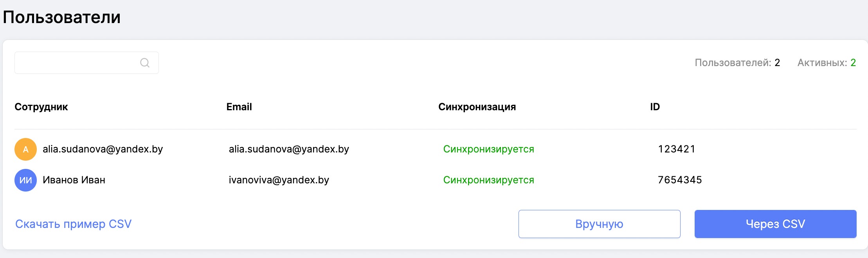This screenshot has width=868, height=258.
Task: Click the orange avatar with letter A
Action: (25, 149)
